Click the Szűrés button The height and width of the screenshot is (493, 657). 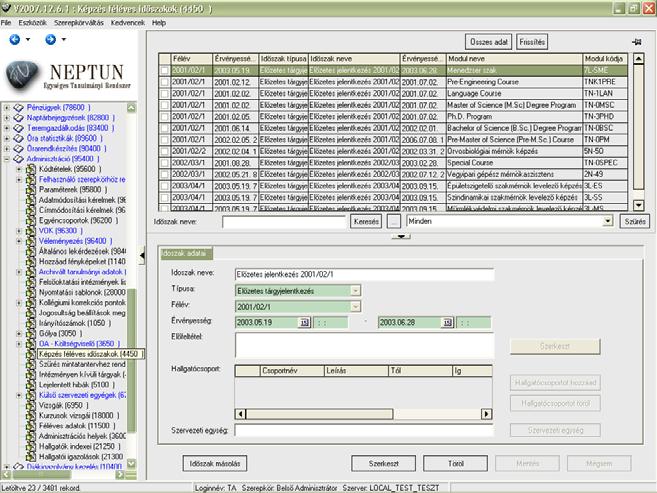pyautogui.click(x=634, y=221)
